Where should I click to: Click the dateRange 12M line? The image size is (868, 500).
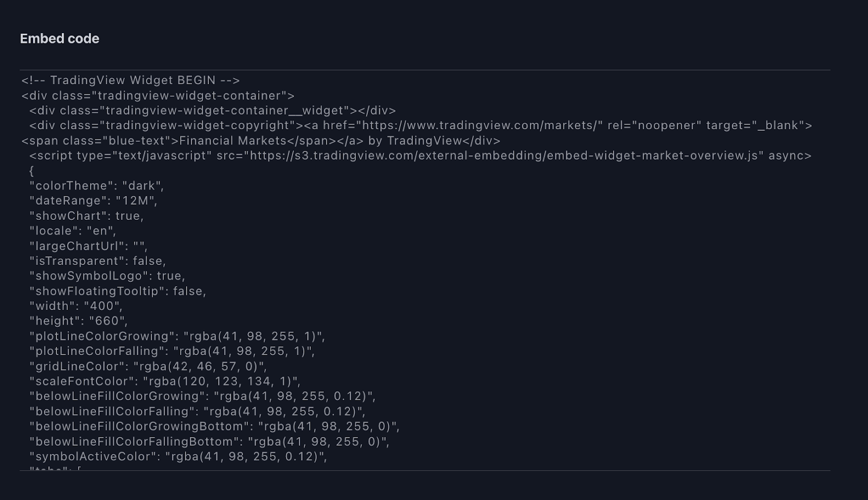click(93, 201)
